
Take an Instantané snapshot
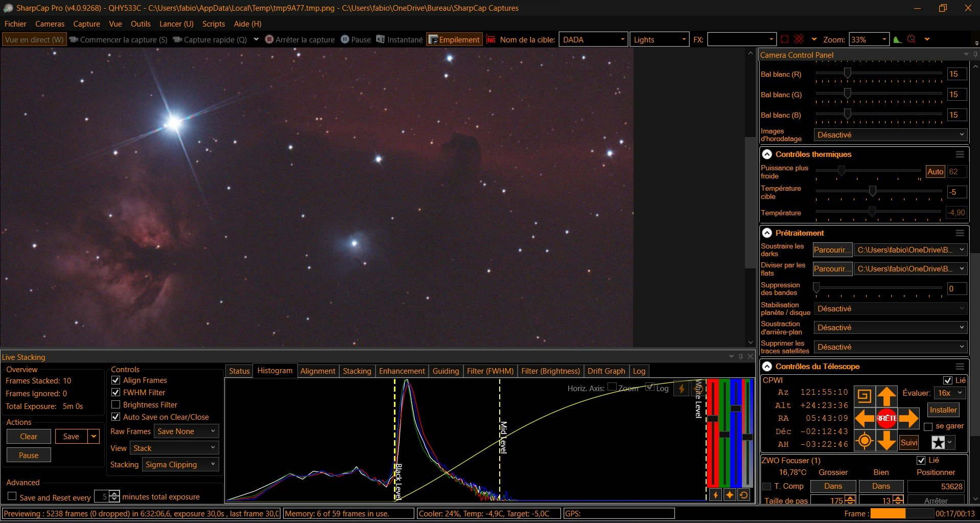tap(400, 39)
